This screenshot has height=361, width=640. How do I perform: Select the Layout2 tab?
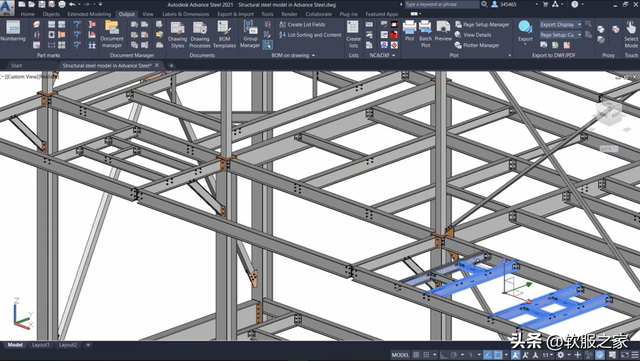point(68,345)
